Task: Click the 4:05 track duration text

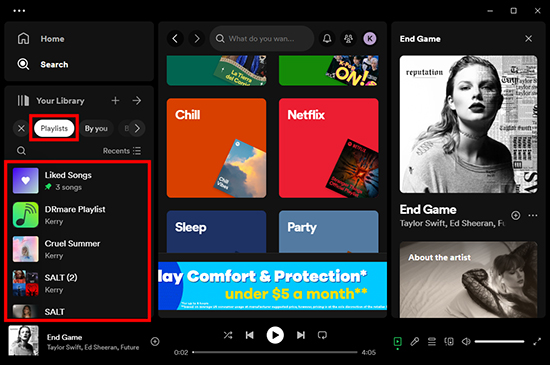Action: [x=369, y=352]
